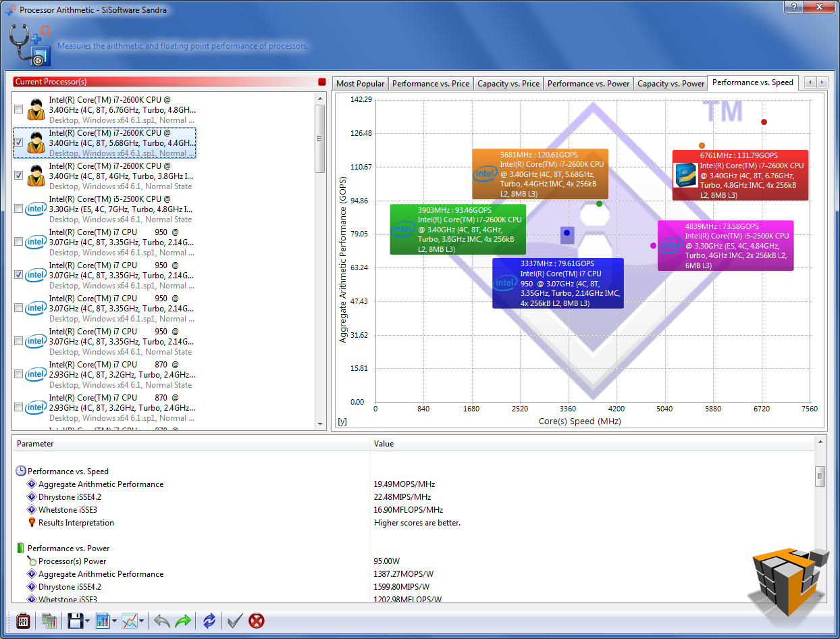
Task: Open the dropdown arrow next to the save icon
Action: tap(88, 621)
